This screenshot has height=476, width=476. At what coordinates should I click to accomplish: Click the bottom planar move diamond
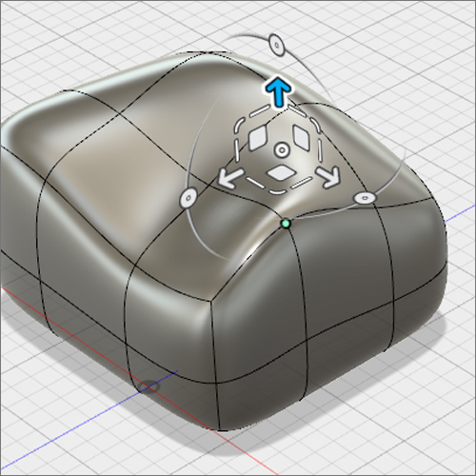(x=282, y=173)
